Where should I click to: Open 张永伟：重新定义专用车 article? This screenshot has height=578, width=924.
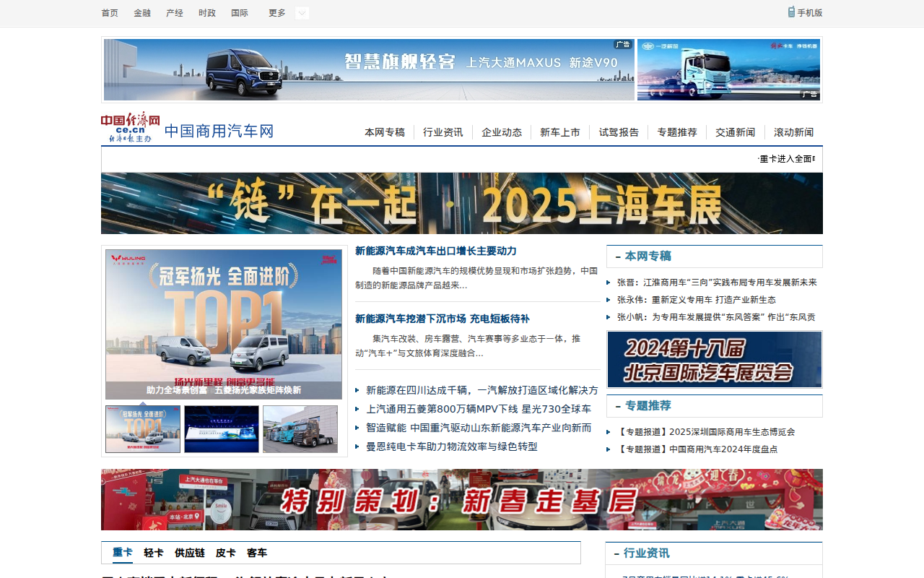pyautogui.click(x=697, y=300)
